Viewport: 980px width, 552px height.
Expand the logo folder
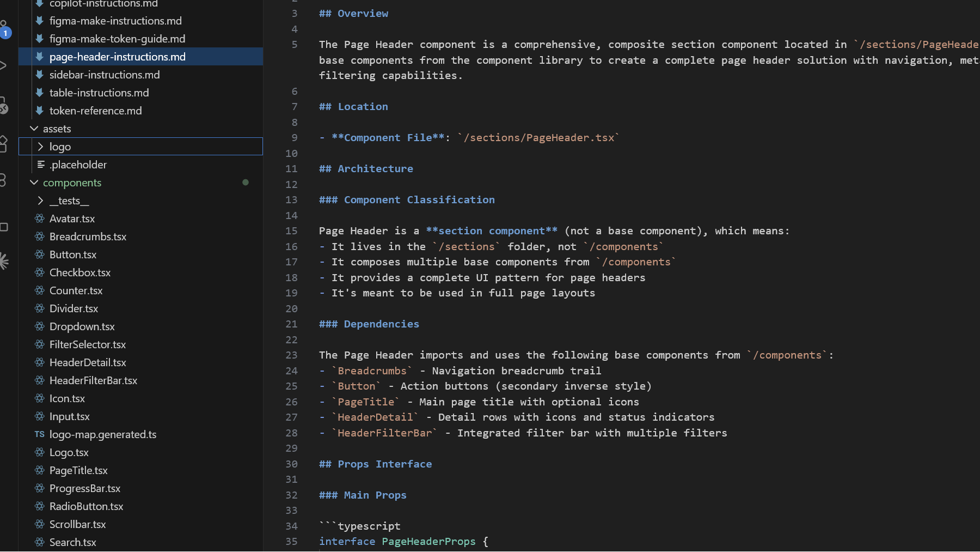(40, 147)
